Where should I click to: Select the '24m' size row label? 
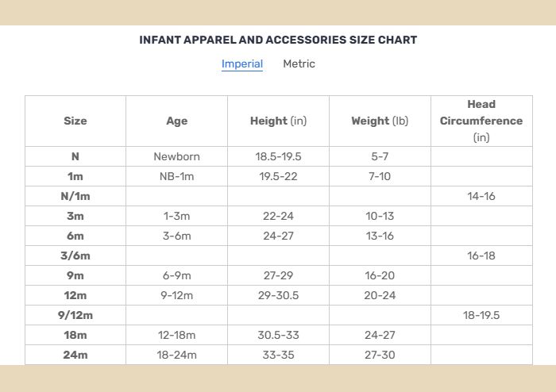[75, 355]
